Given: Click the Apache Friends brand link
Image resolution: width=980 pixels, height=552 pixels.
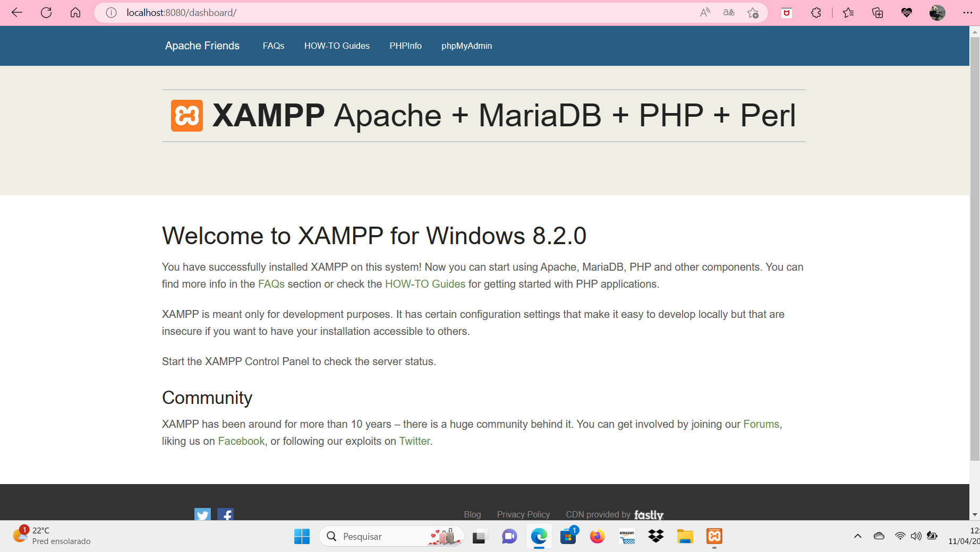Looking at the screenshot, I should pyautogui.click(x=202, y=46).
